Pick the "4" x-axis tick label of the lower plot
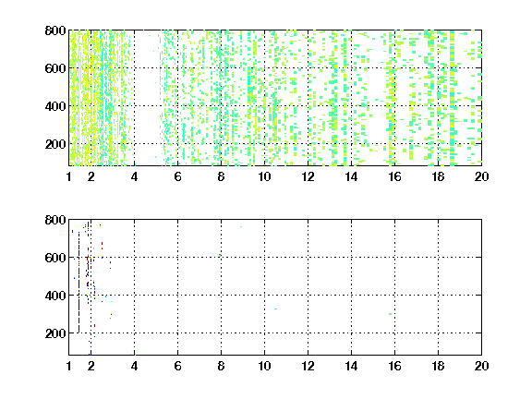This screenshot has height=399, width=532. 134,366
